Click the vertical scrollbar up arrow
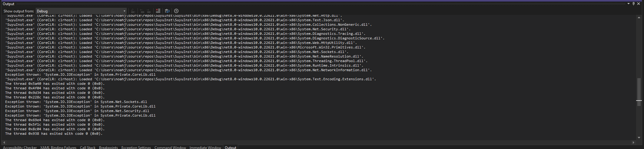The image size is (644, 149). 639,17
